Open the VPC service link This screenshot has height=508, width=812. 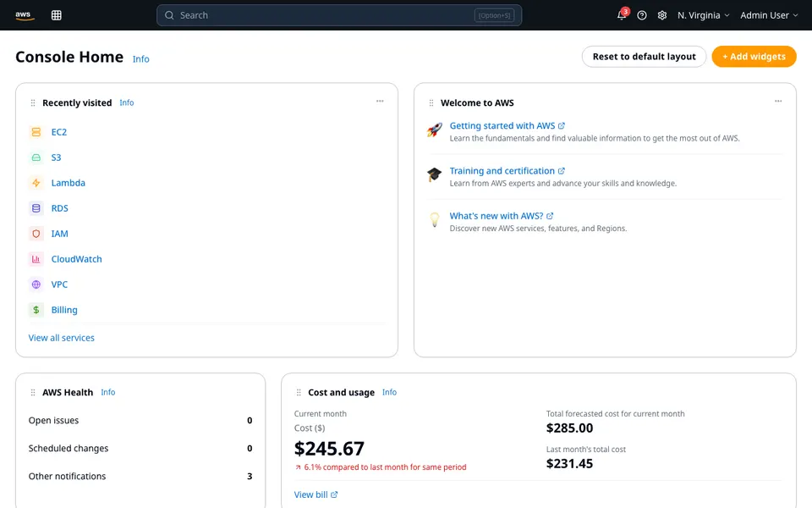click(x=59, y=284)
